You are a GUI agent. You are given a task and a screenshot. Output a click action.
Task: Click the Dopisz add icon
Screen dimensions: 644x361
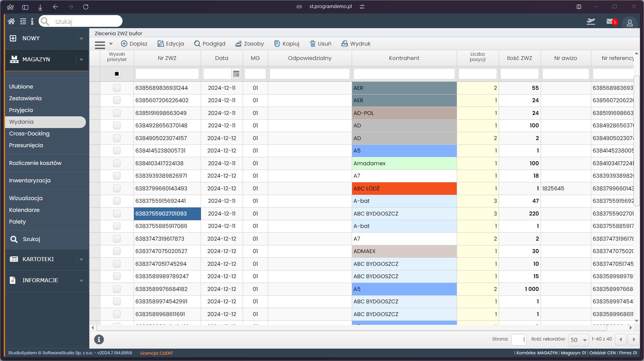pos(124,44)
